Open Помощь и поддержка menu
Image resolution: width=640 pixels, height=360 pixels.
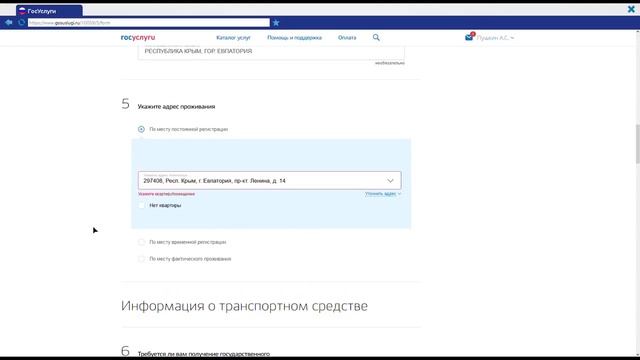tap(294, 38)
